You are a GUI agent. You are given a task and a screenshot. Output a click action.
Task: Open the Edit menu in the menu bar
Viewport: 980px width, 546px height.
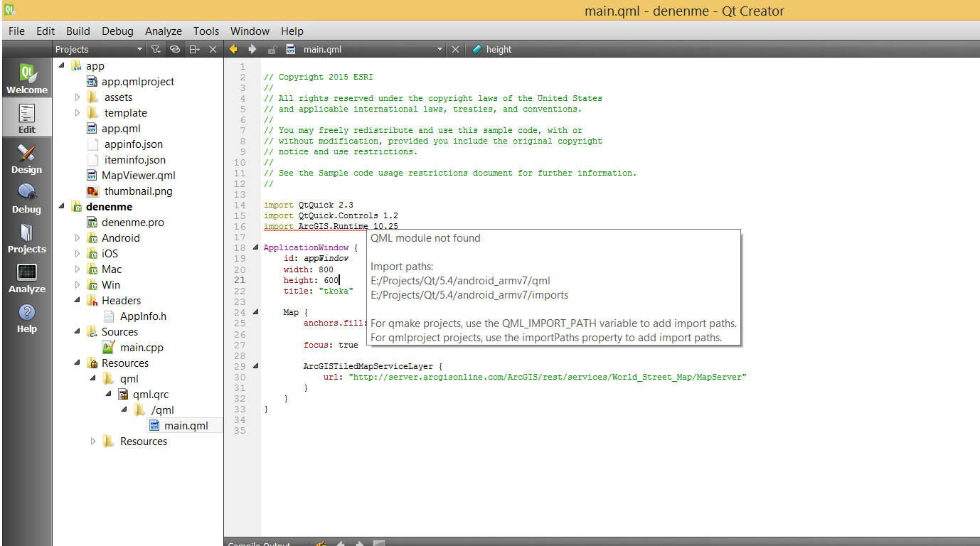point(46,31)
